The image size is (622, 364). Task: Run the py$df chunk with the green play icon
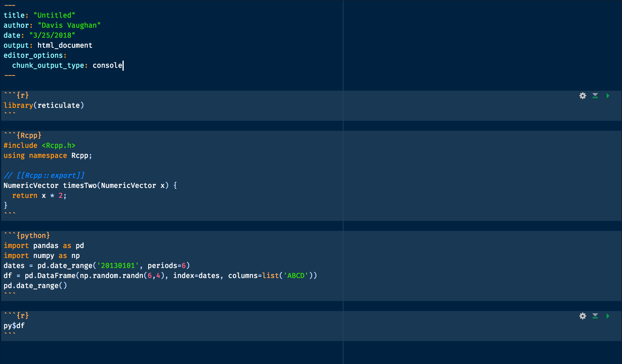coord(608,316)
